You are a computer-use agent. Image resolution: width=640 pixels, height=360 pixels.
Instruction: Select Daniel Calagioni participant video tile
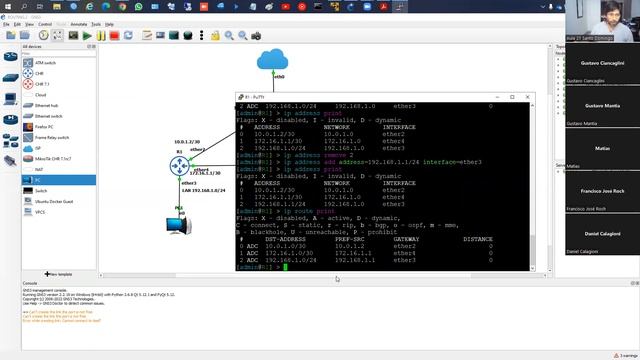coord(602,234)
